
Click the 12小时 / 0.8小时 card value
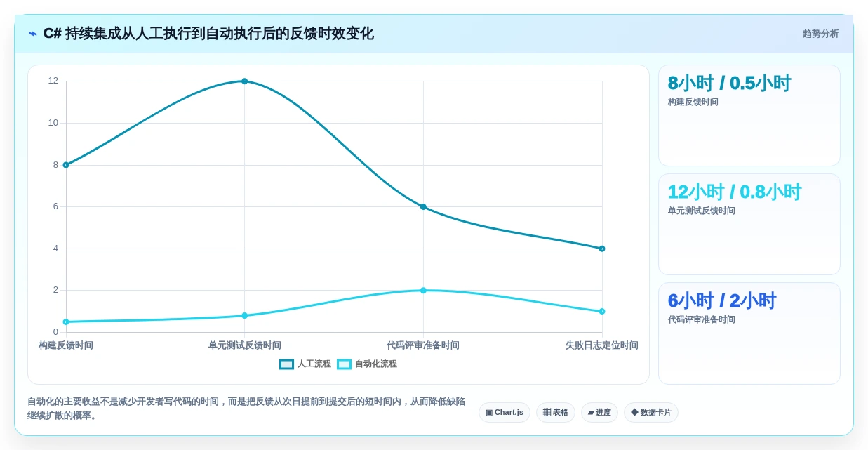point(735,192)
